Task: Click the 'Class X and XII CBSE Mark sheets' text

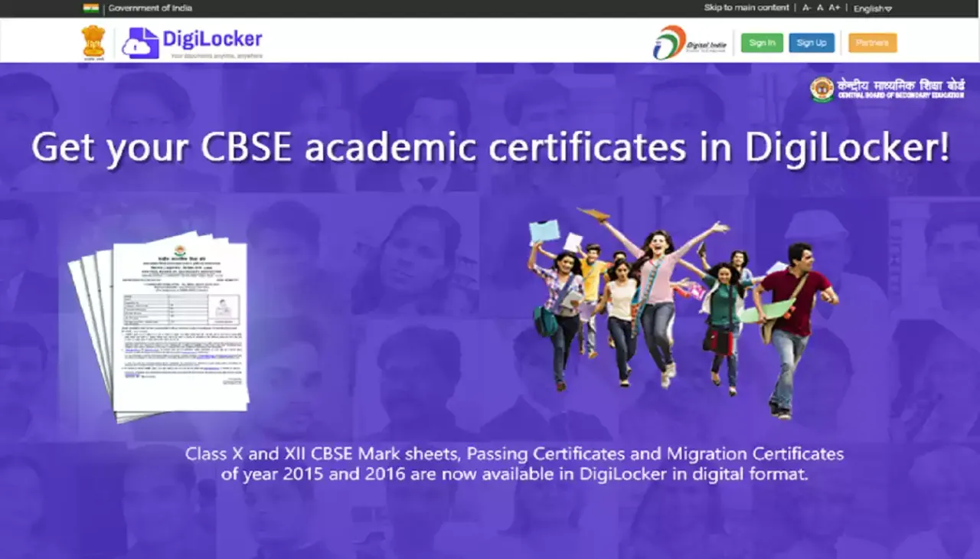Action: coord(514,454)
